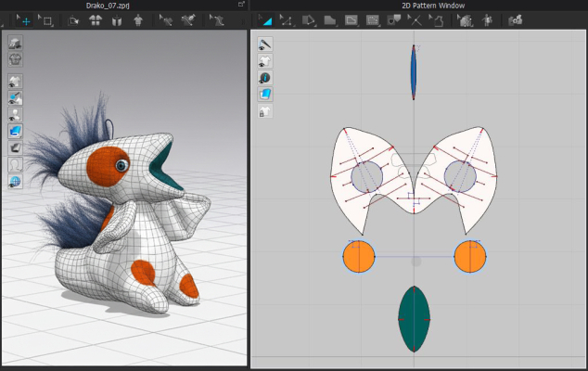Click the outlined shirt icon in 3D sidebar

(16, 59)
